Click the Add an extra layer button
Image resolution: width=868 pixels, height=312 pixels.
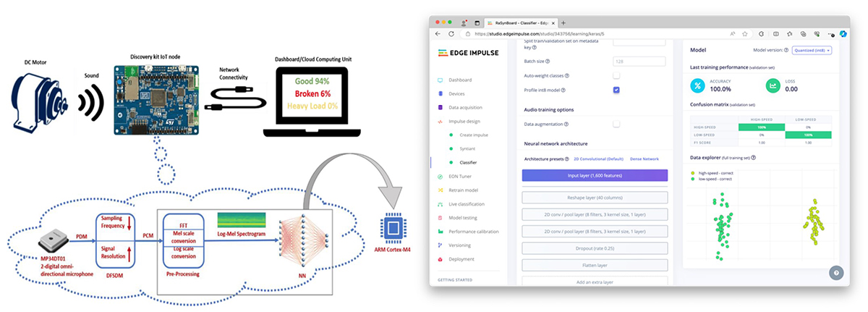click(x=595, y=282)
